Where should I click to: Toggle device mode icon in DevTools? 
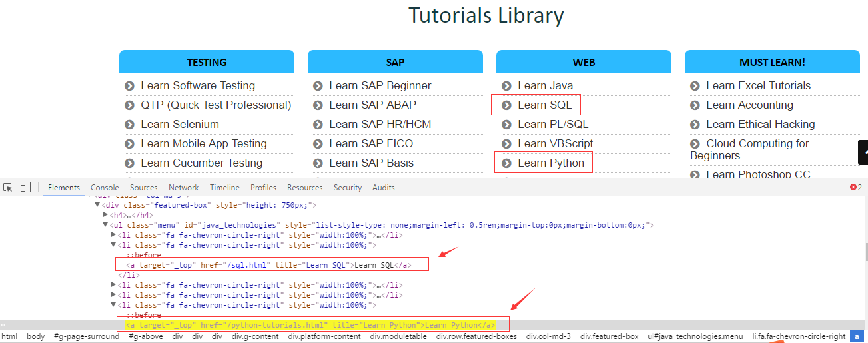pyautogui.click(x=25, y=188)
